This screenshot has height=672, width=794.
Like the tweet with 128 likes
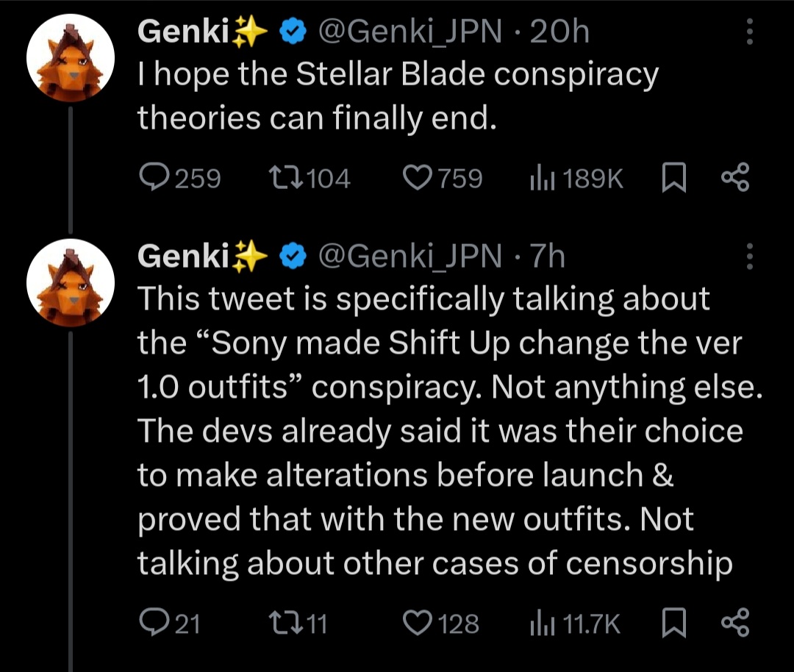pos(440,623)
